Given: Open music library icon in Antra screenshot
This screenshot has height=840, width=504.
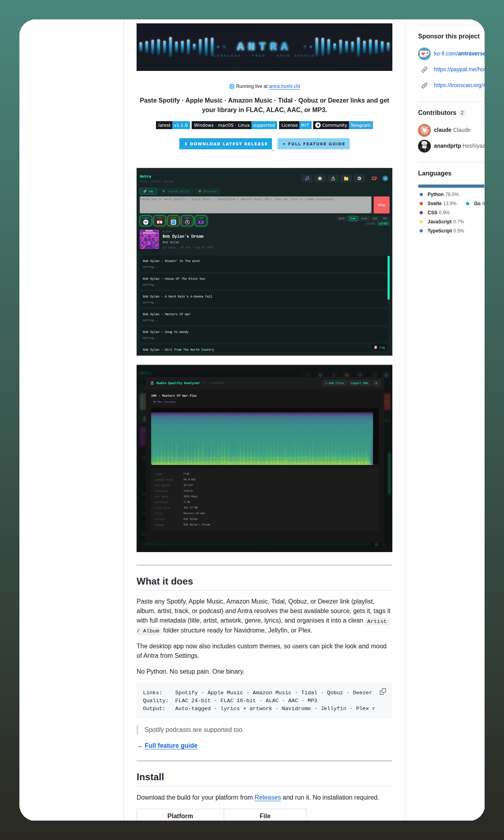Looking at the screenshot, I should pyautogui.click(x=307, y=179).
